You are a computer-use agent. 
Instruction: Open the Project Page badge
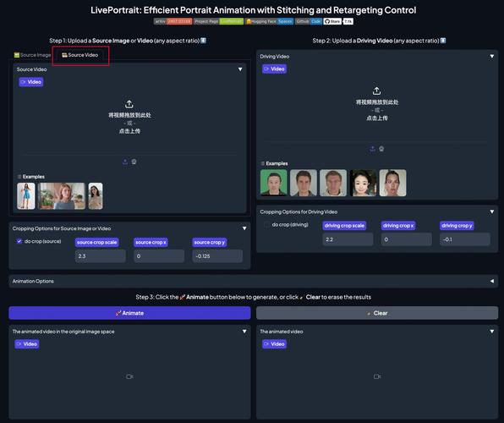point(218,21)
